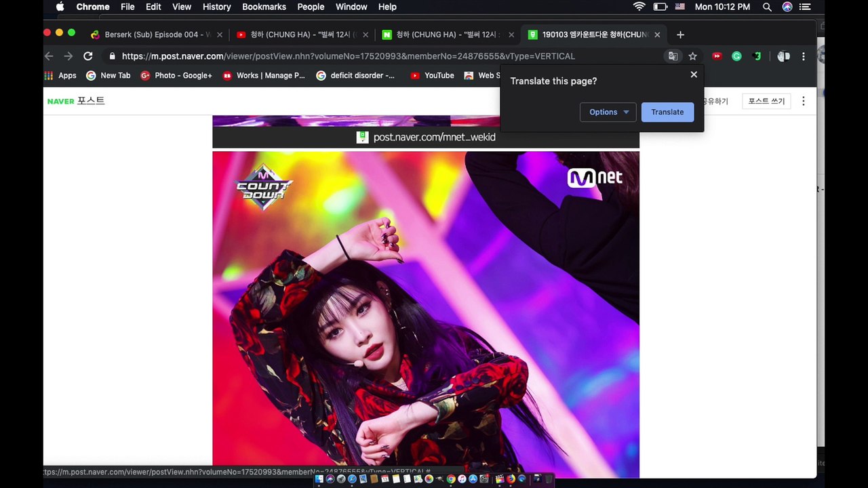Close the YouTube CHUNG HA tab

pos(366,35)
